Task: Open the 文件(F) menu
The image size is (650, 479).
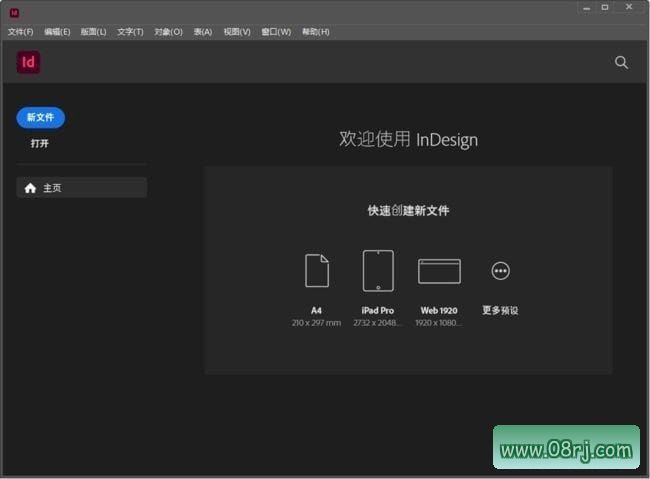Action: (20, 32)
